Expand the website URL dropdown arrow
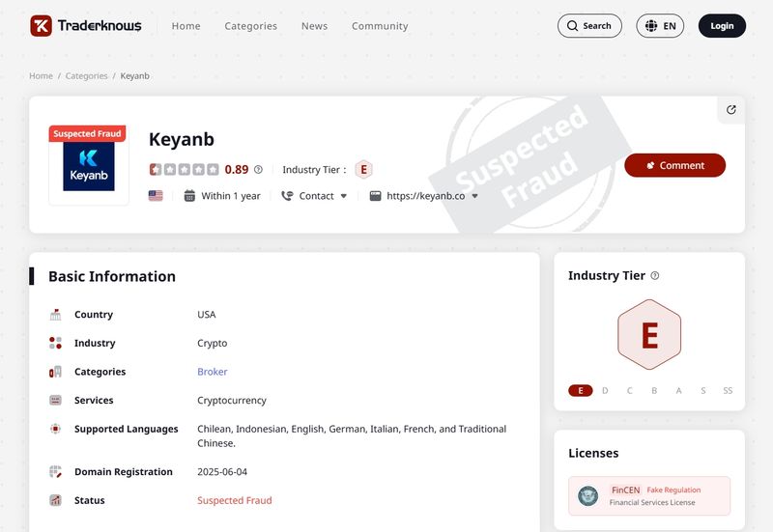Viewport: 773px width, 532px height. (474, 196)
